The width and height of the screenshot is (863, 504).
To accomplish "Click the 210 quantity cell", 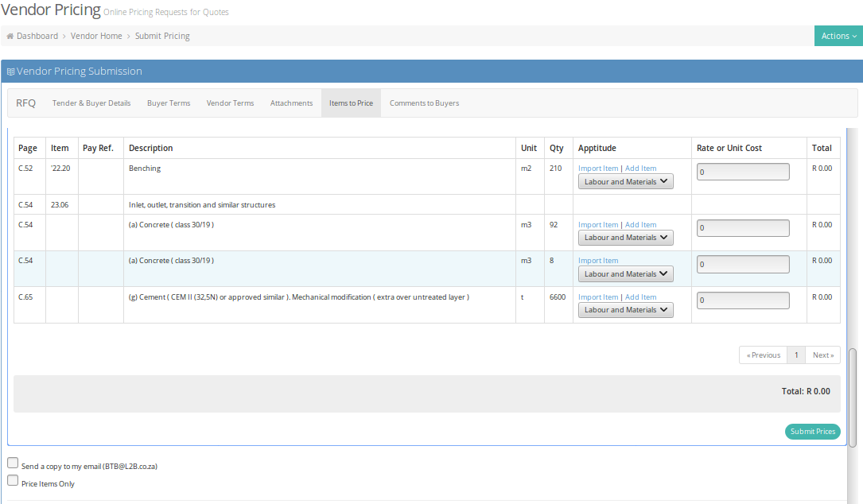I will coord(558,176).
